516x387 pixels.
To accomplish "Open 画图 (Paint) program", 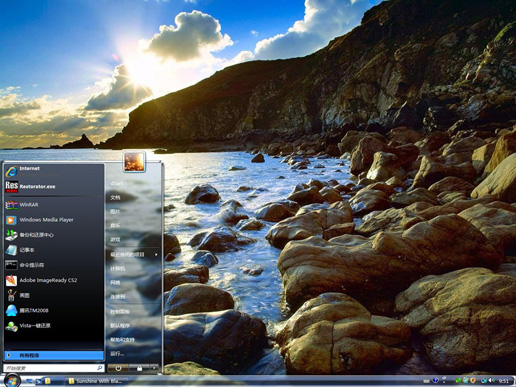I will (x=53, y=295).
